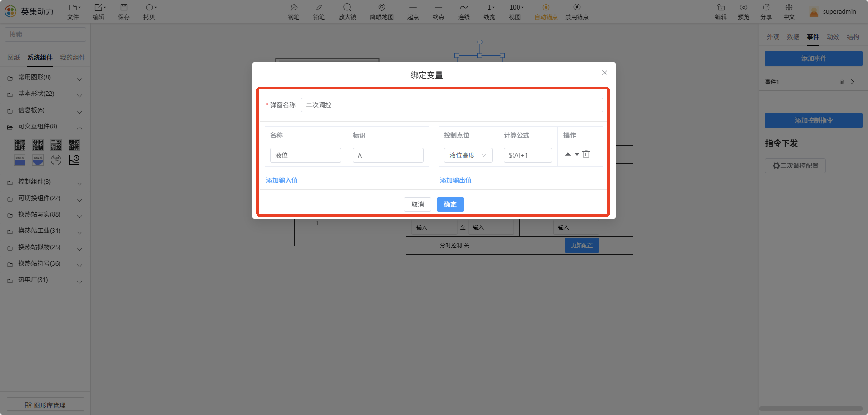The height and width of the screenshot is (415, 868).
Task: Edit the 计算公式 field ${A}+1
Action: [x=528, y=155]
